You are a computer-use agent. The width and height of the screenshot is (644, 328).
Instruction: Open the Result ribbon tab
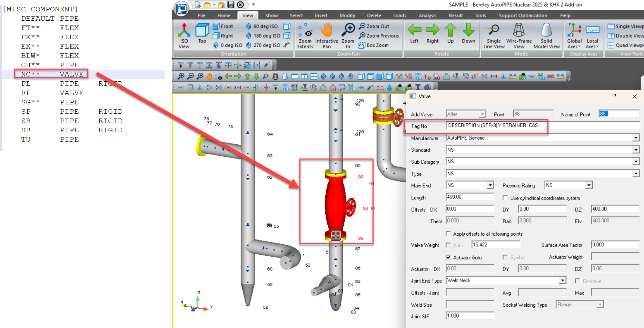(x=456, y=16)
